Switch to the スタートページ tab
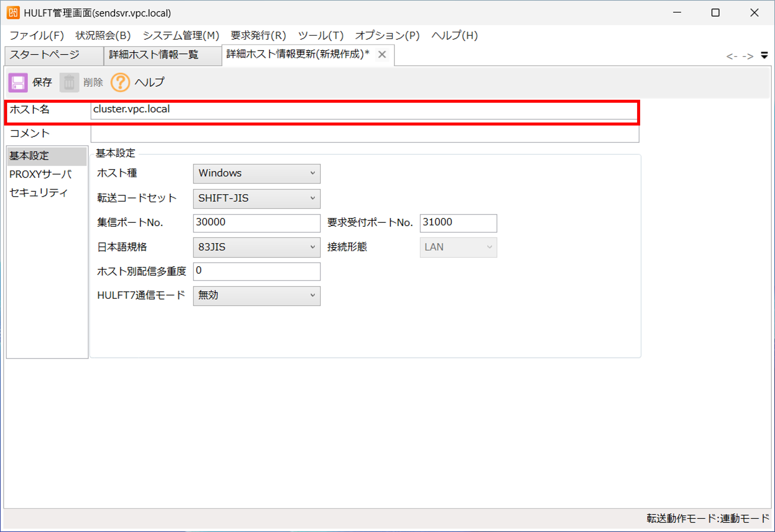Image resolution: width=775 pixels, height=532 pixels. click(44, 55)
